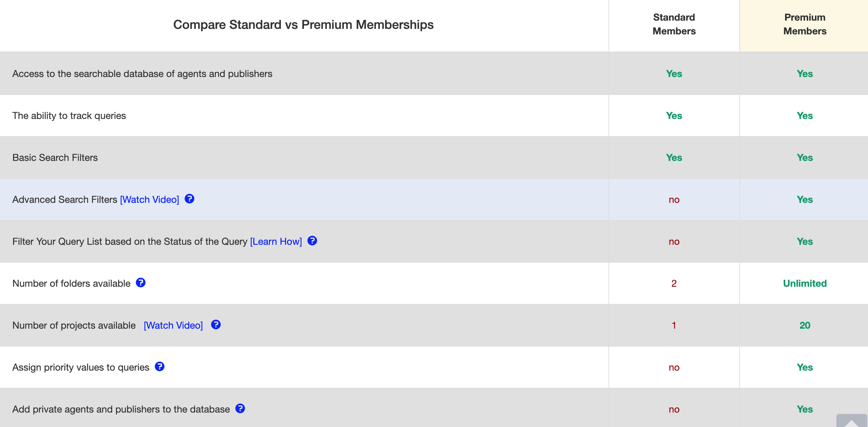868x427 pixels.
Task: Click Unlimited in the folders row
Action: click(x=804, y=283)
